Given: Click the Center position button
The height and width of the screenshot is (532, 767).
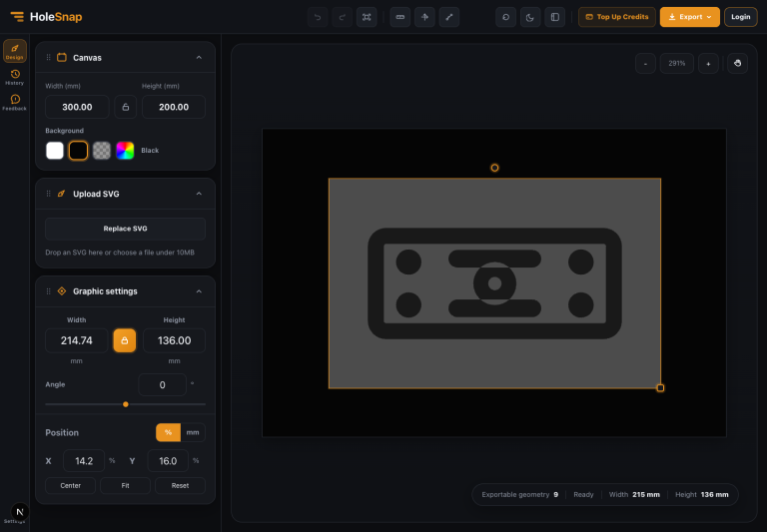Looking at the screenshot, I should point(71,485).
